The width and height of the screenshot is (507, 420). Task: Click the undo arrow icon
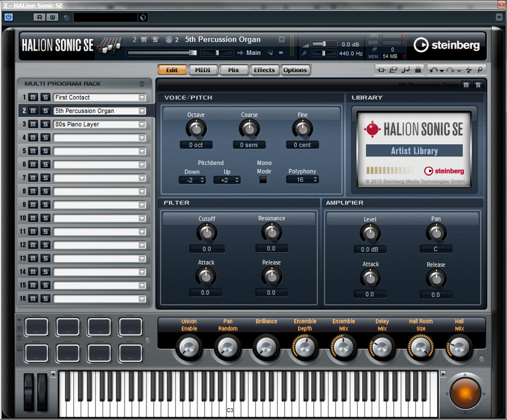[433, 70]
